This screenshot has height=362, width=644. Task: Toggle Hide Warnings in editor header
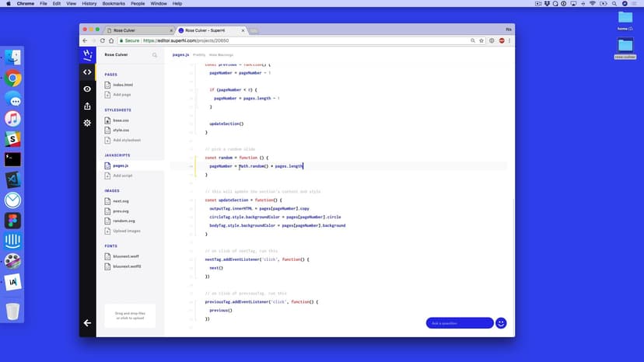click(221, 55)
